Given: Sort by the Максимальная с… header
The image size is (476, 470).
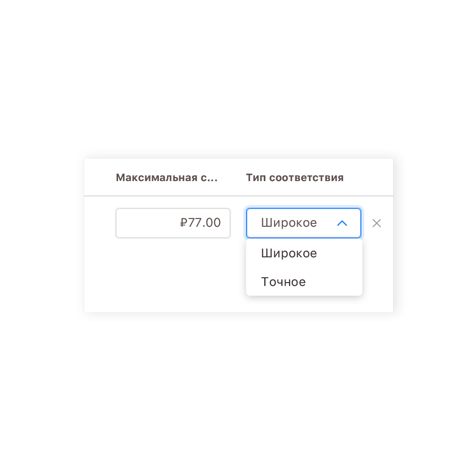Looking at the screenshot, I should (167, 178).
